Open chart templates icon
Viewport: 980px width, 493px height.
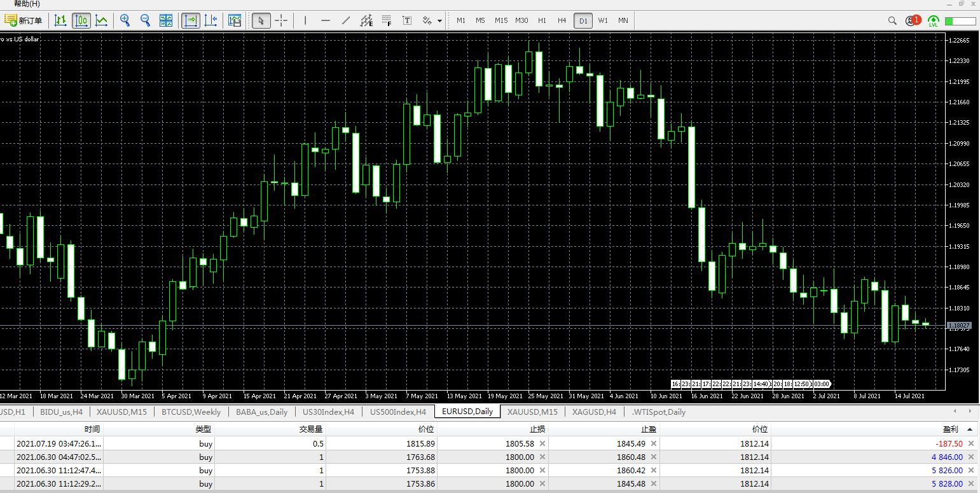(x=235, y=20)
